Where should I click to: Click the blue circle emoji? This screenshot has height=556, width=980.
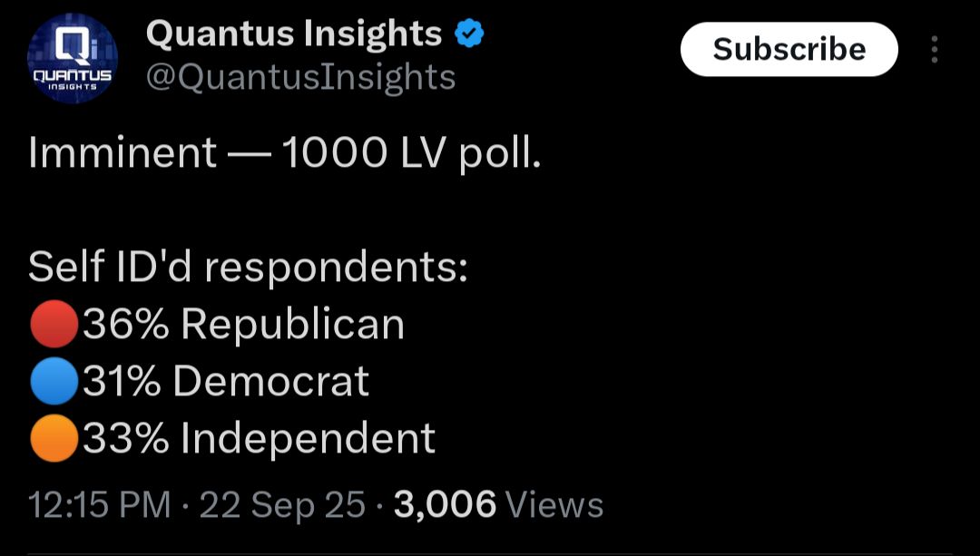click(54, 381)
